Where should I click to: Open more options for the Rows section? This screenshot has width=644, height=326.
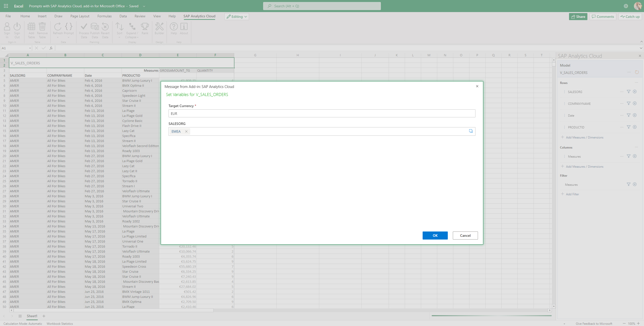[636, 82]
